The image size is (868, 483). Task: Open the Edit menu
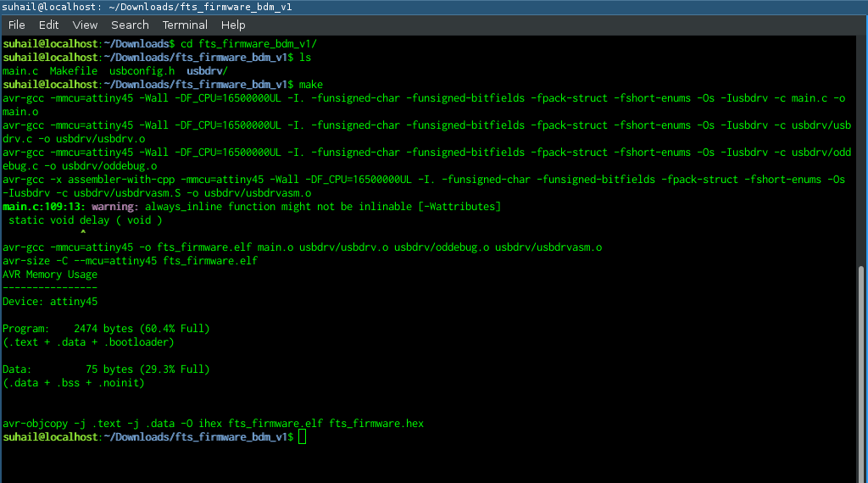[x=48, y=25]
